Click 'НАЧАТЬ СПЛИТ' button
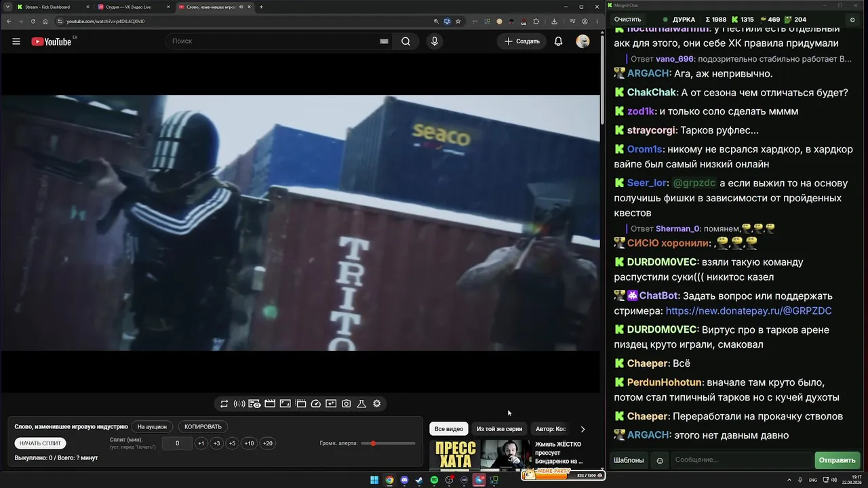868x488 pixels. coord(40,443)
